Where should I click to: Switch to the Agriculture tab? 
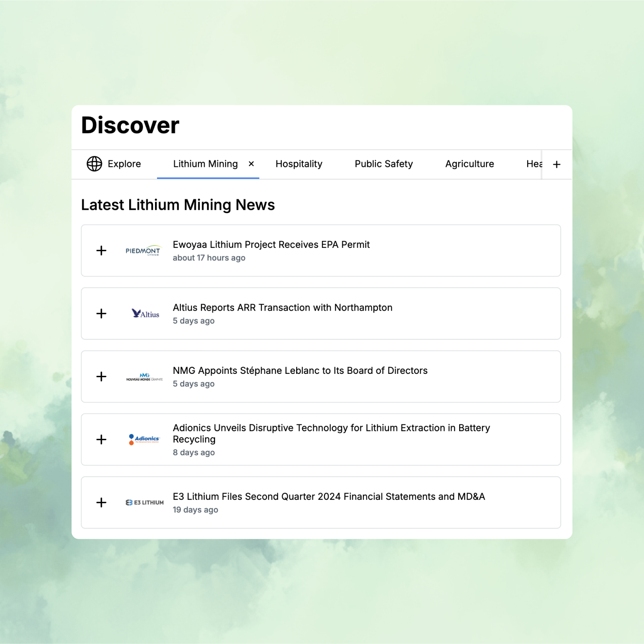click(x=469, y=164)
